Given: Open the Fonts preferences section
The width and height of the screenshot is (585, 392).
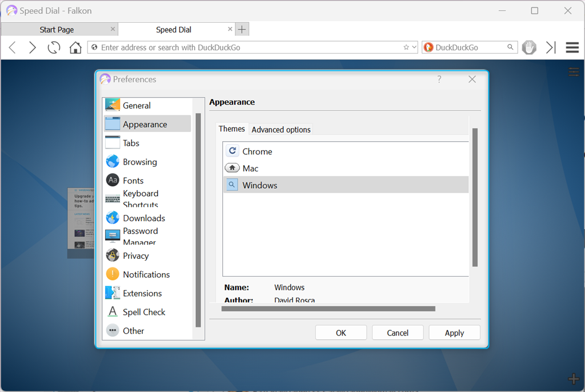Looking at the screenshot, I should click(147, 181).
